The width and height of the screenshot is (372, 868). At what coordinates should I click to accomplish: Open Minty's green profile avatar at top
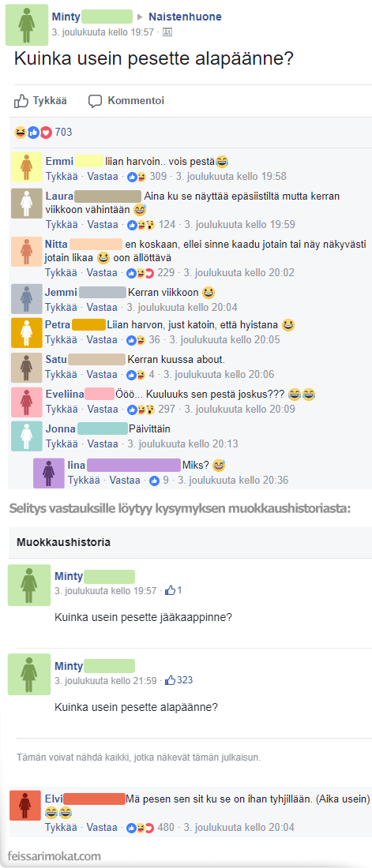pos(27,25)
